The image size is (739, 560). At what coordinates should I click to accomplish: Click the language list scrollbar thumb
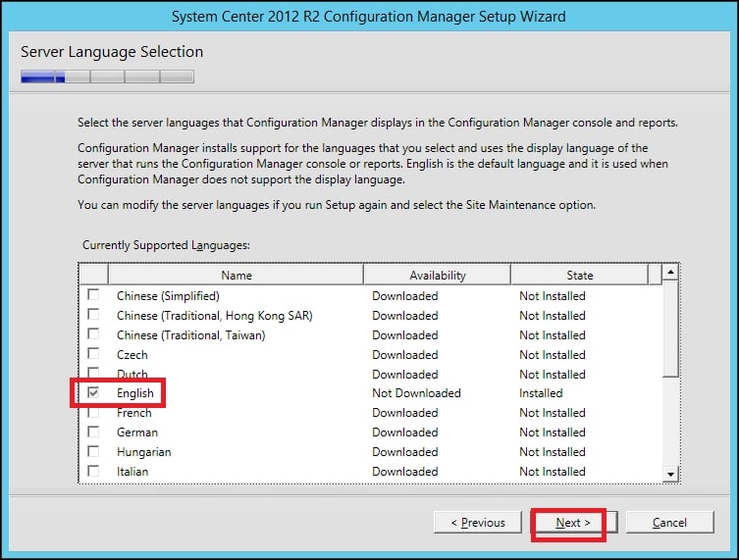[x=670, y=329]
